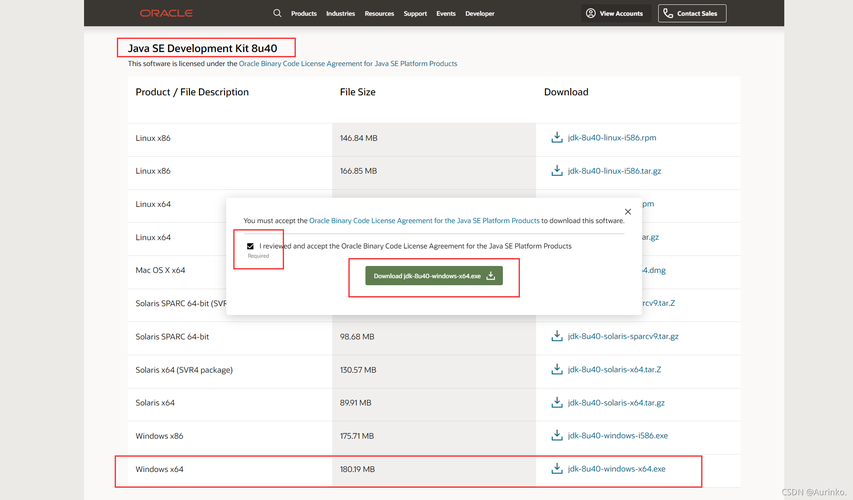Click download icon for jdk-8u40-solaris-sparcv9.tar.gz

click(557, 336)
